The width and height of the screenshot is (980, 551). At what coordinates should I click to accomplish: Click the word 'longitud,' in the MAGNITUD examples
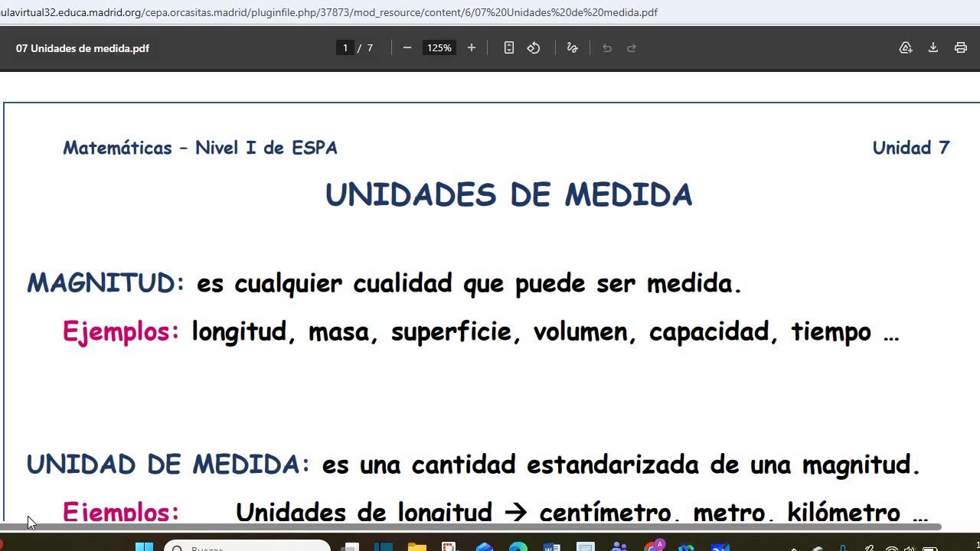pos(243,332)
